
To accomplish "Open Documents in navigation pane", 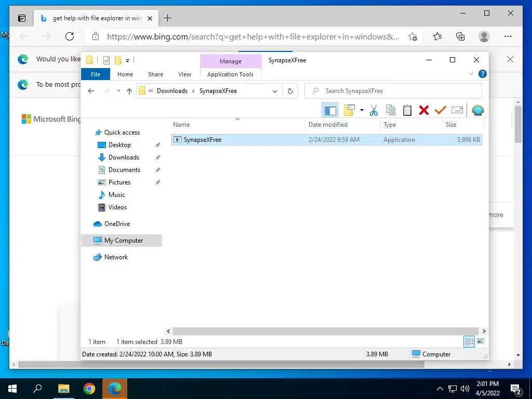I will (x=124, y=170).
